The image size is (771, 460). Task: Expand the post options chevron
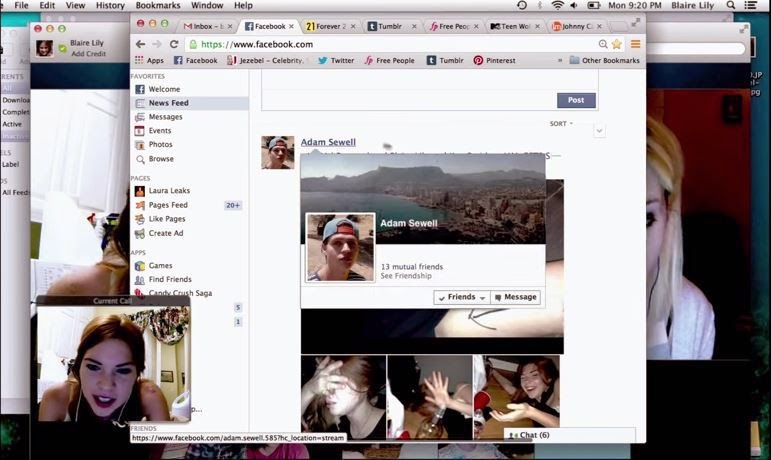pos(599,131)
